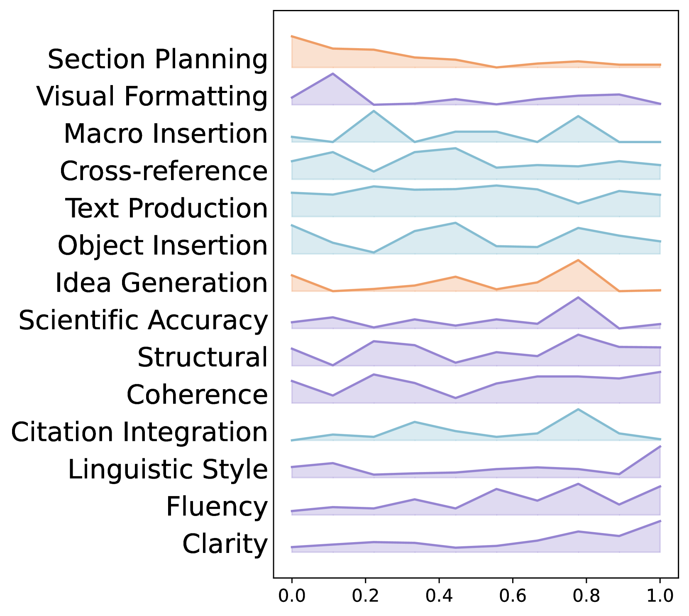The image size is (689, 616).
Task: Select the Structural label
Action: 203,357
